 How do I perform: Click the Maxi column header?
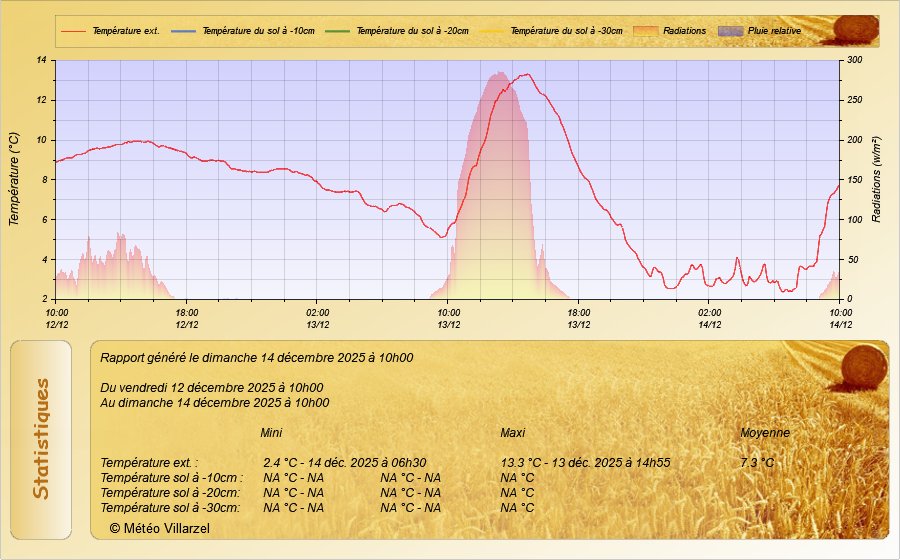513,433
